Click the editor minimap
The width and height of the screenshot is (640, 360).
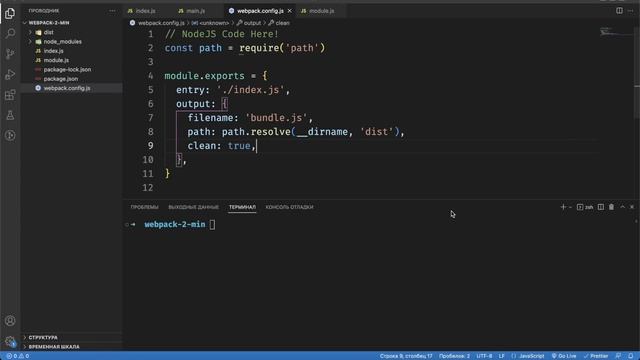point(616,33)
